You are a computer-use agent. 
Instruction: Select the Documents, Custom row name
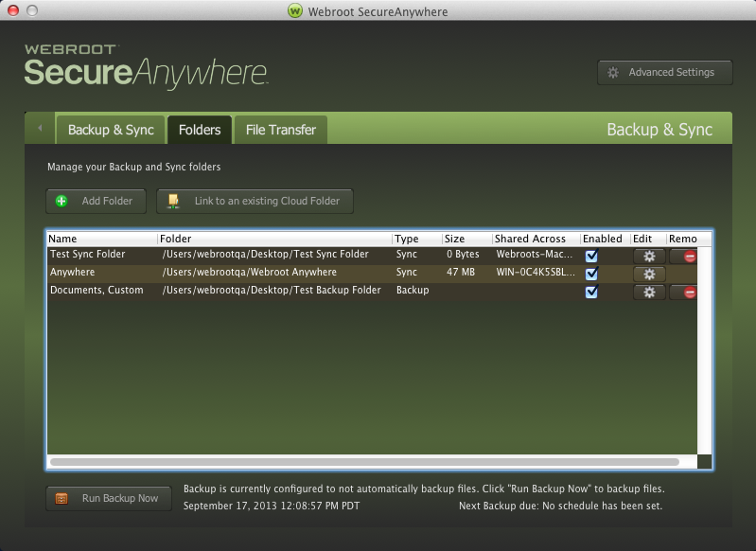pos(97,290)
